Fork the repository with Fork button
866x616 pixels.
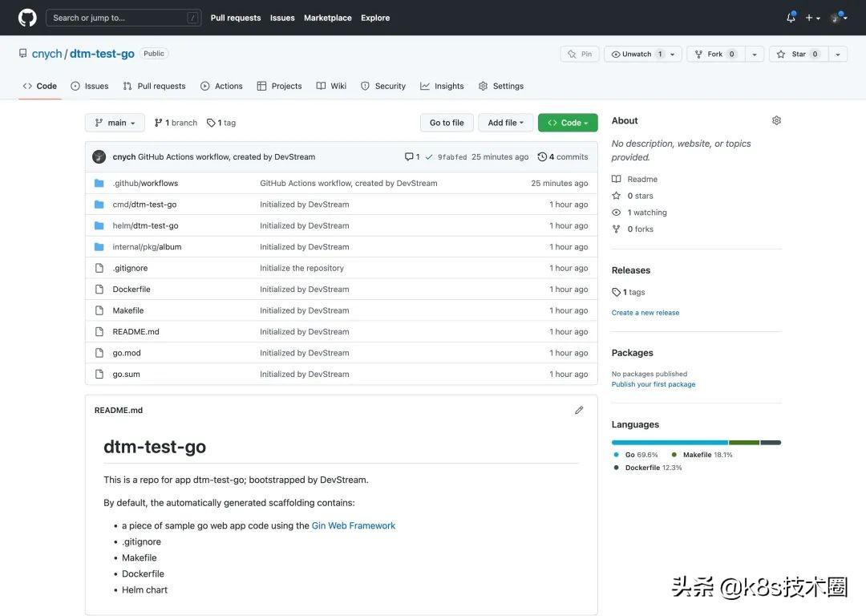[716, 55]
